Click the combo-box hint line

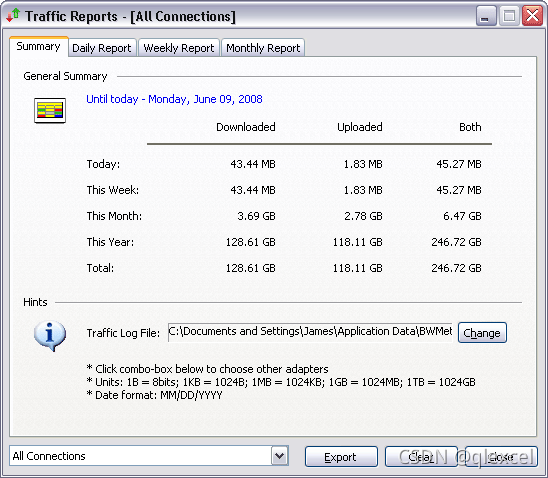pos(207,369)
